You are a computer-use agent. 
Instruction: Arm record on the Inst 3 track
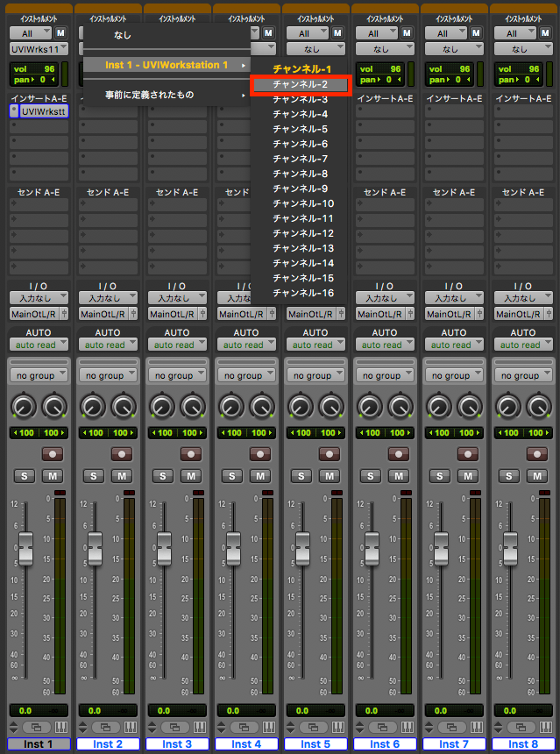point(191,453)
